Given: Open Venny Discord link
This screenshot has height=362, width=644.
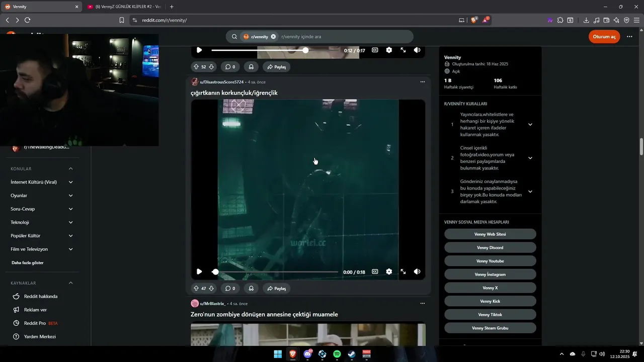Looking at the screenshot, I should (490, 247).
